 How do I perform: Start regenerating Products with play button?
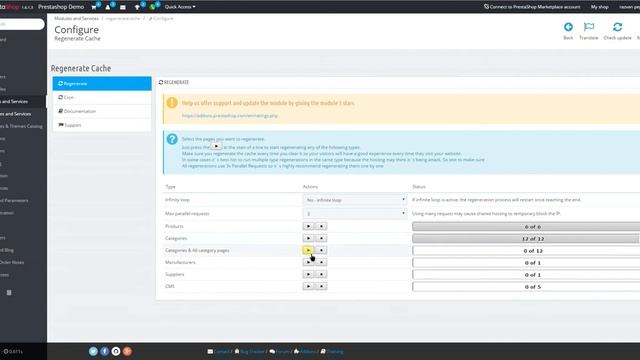pos(309,227)
